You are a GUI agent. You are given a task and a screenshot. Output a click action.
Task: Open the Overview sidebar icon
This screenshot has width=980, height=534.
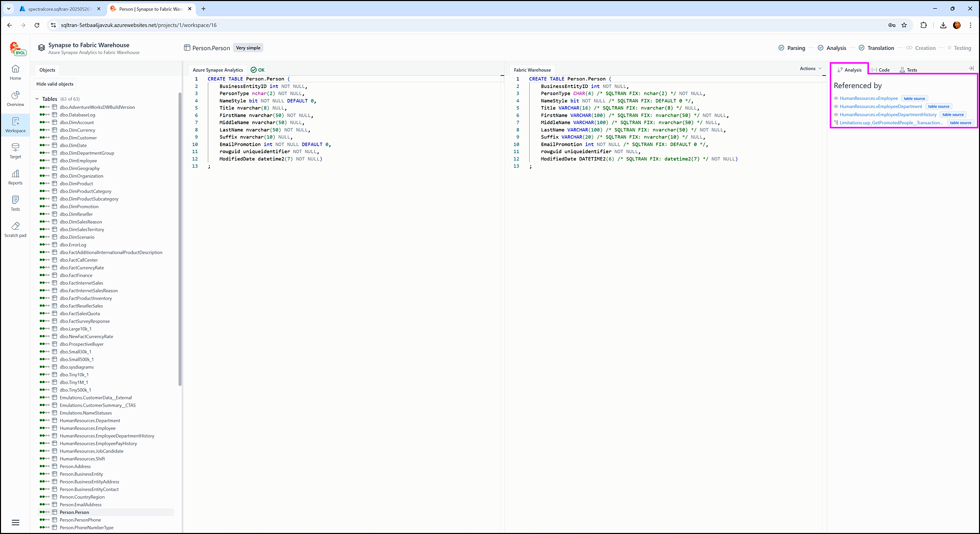(x=15, y=98)
